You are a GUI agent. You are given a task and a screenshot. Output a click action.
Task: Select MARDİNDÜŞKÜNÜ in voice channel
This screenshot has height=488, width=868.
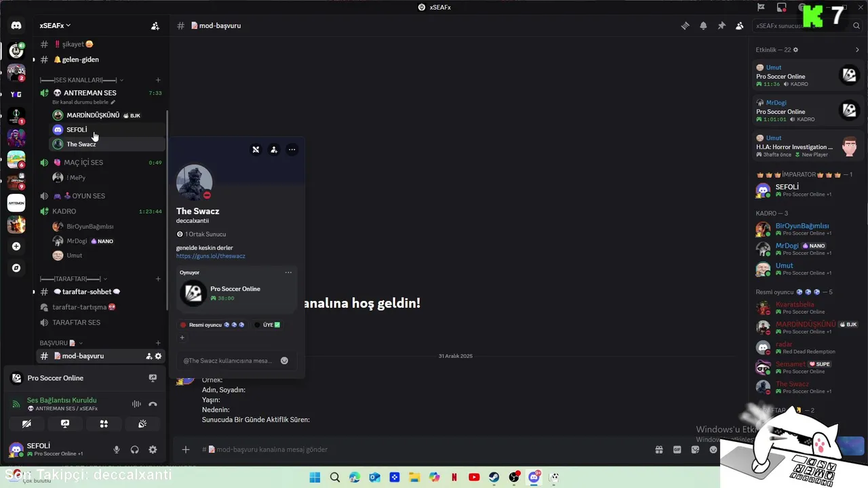tap(93, 115)
